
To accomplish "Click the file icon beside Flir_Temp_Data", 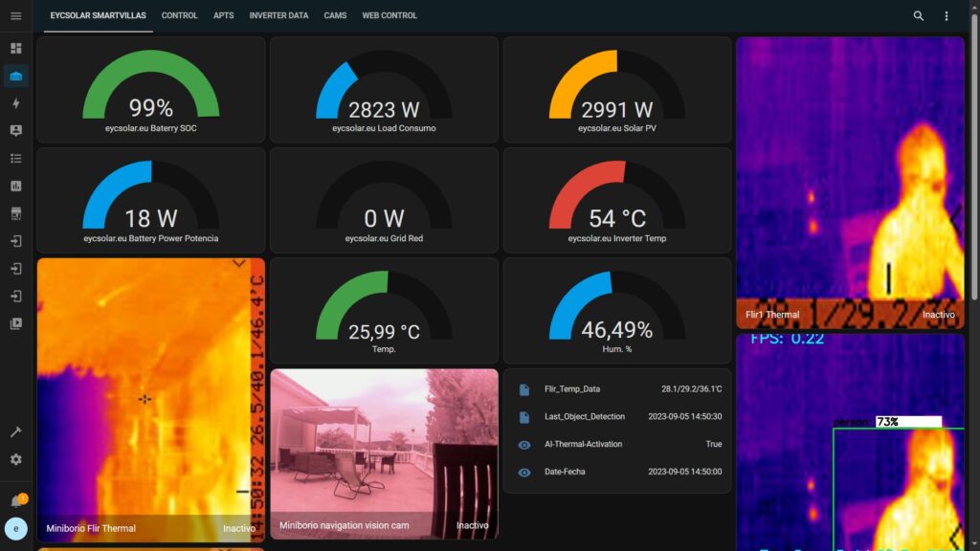I will (x=523, y=389).
